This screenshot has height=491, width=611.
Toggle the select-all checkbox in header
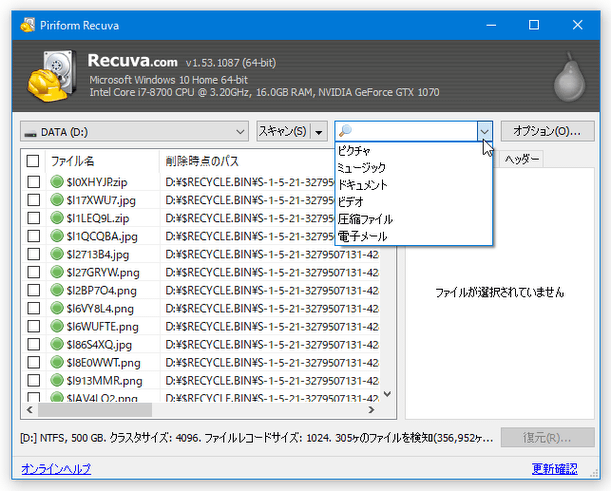[x=33, y=161]
